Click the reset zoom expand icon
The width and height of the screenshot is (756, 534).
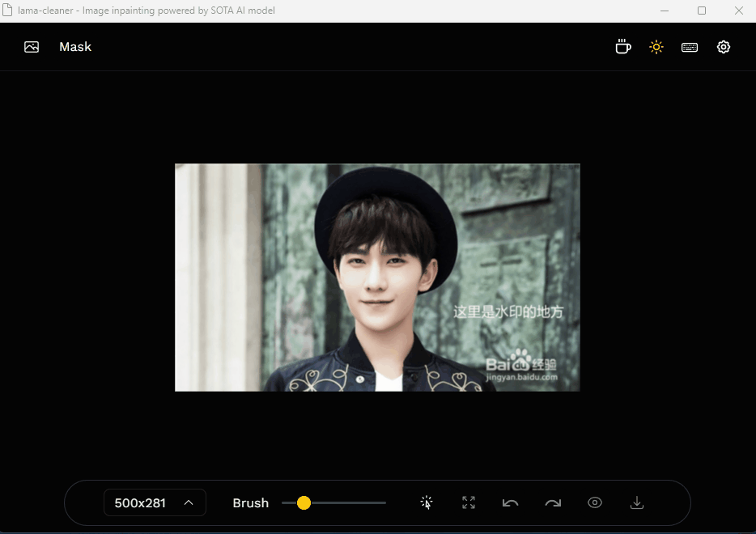(x=469, y=502)
